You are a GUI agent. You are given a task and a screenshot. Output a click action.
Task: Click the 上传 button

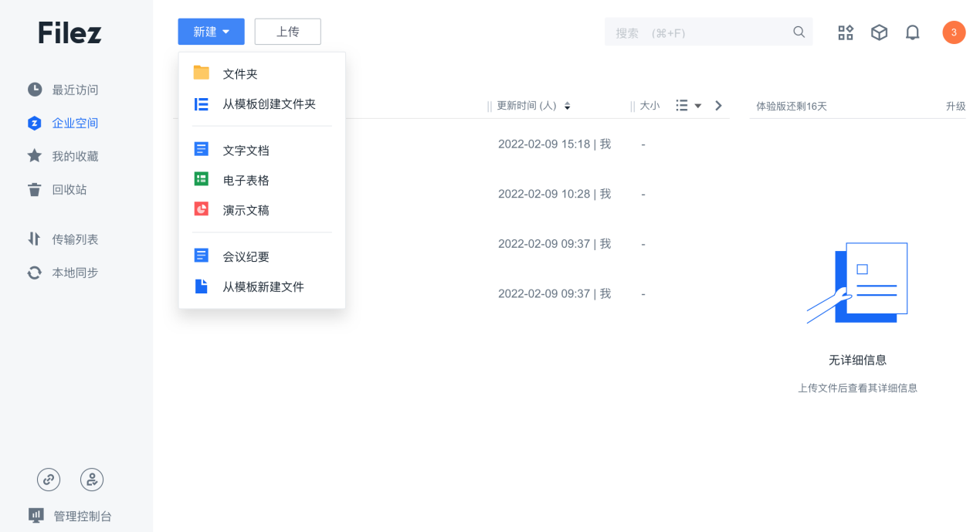pyautogui.click(x=287, y=32)
